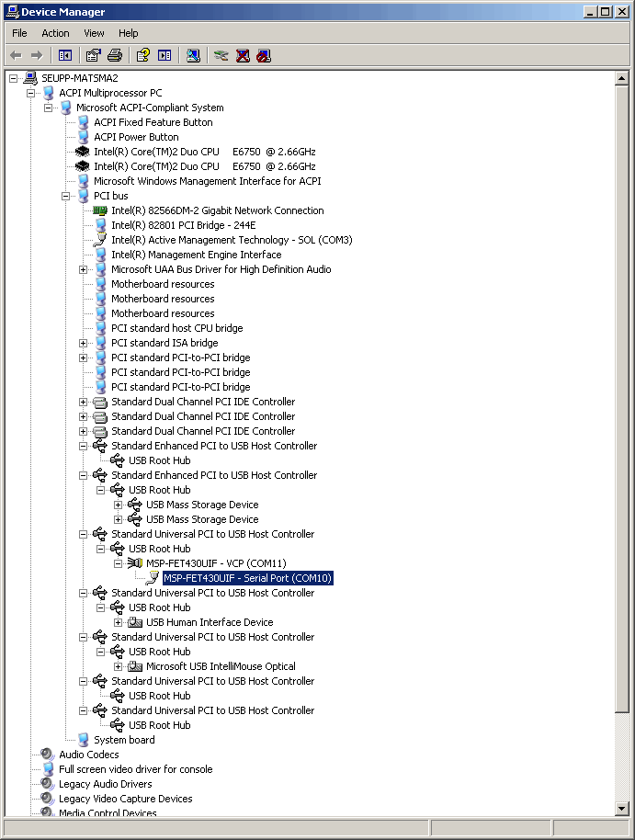This screenshot has width=635, height=840.
Task: Click the MSP-FET430UIF Serial Port (COM10) icon
Action: (153, 577)
